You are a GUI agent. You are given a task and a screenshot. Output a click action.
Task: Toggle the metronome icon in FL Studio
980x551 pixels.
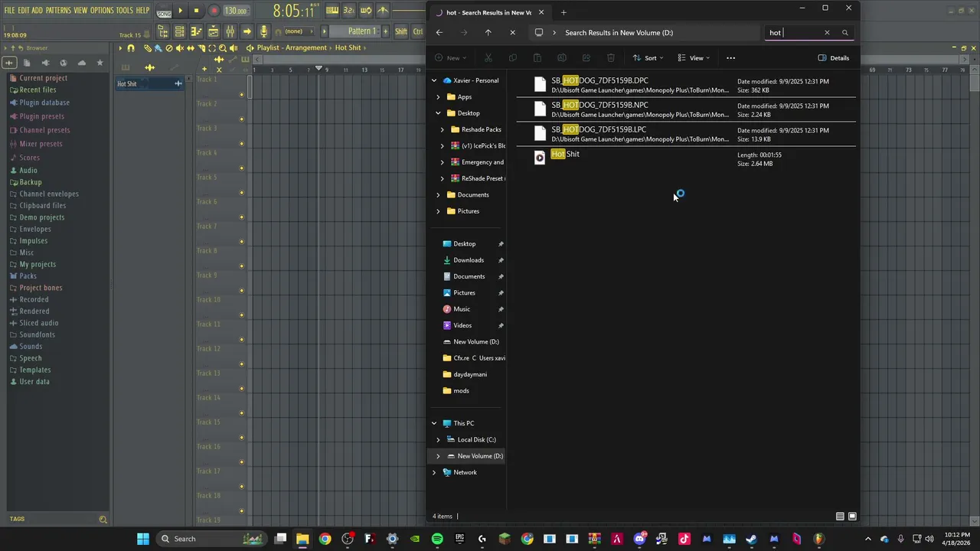click(x=382, y=11)
